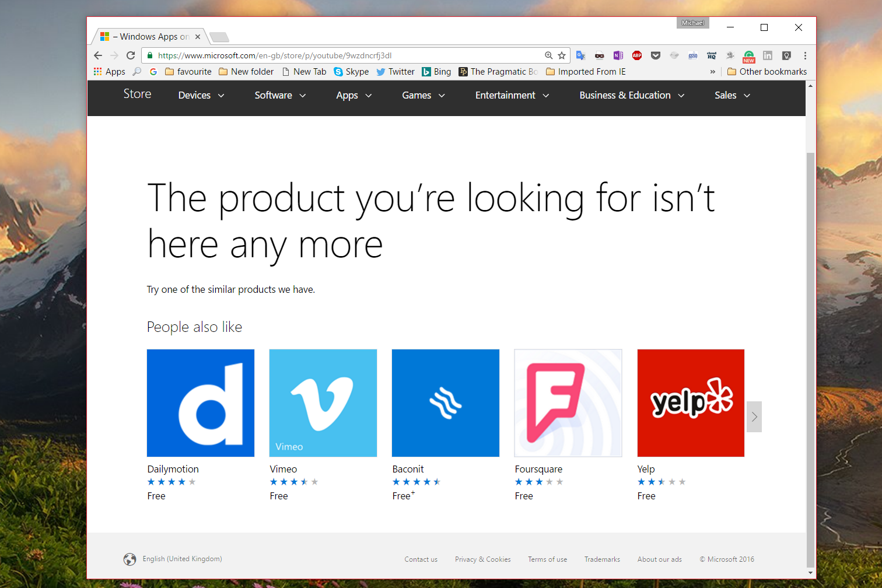
Task: Click the Dailymotion app name
Action: click(173, 469)
